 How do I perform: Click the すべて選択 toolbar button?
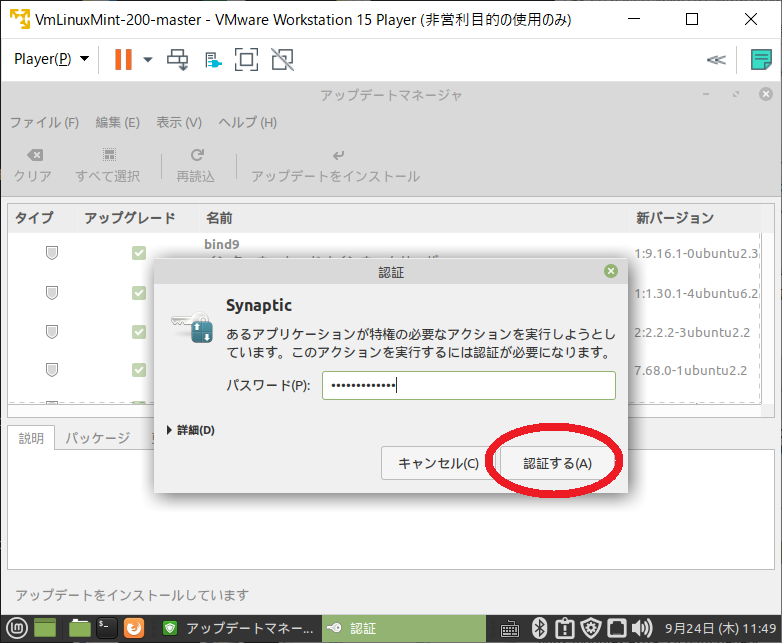click(x=108, y=166)
